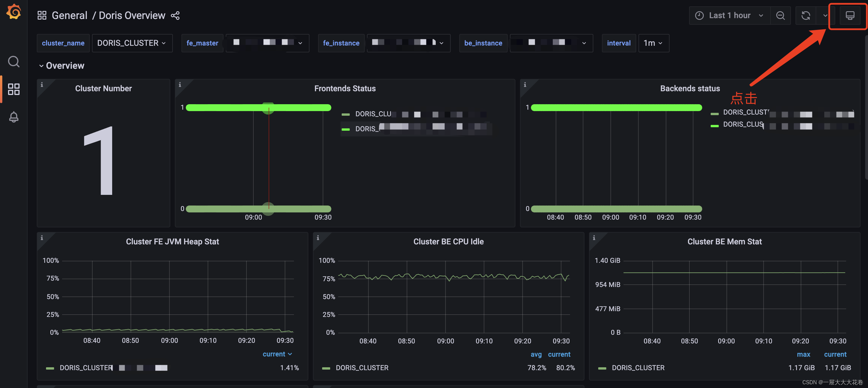Zoom out the time range
The image size is (868, 388).
tap(780, 16)
